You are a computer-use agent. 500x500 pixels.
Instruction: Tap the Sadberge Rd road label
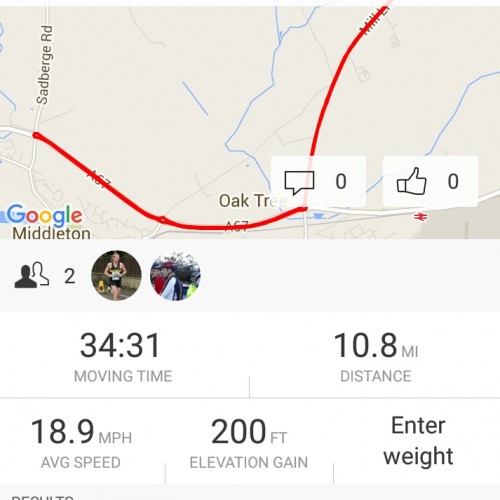45,65
